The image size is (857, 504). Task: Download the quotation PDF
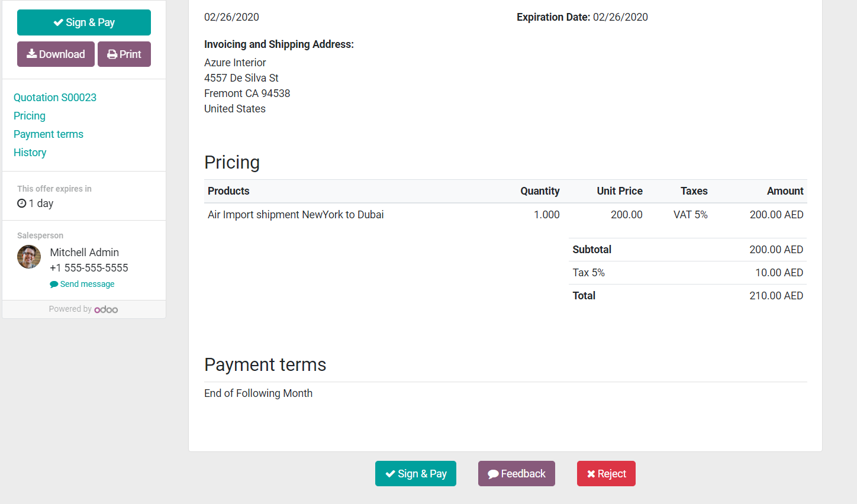click(56, 54)
